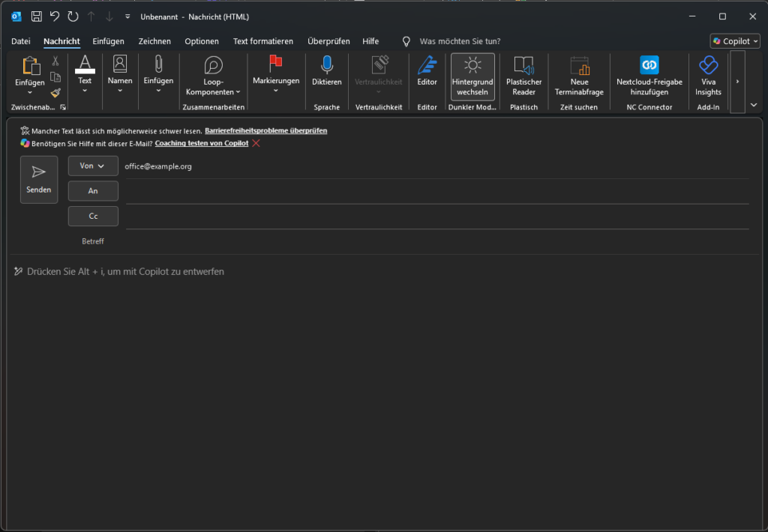Screen dimensions: 768x532
Task: Switch to the Zeichnen tab
Action: (154, 41)
